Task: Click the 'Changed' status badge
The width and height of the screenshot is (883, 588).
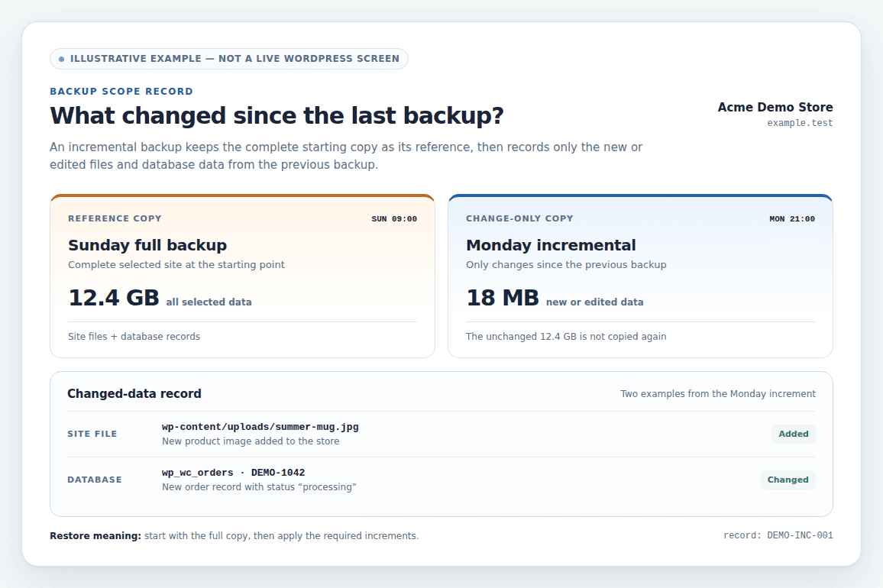Action: click(x=788, y=480)
